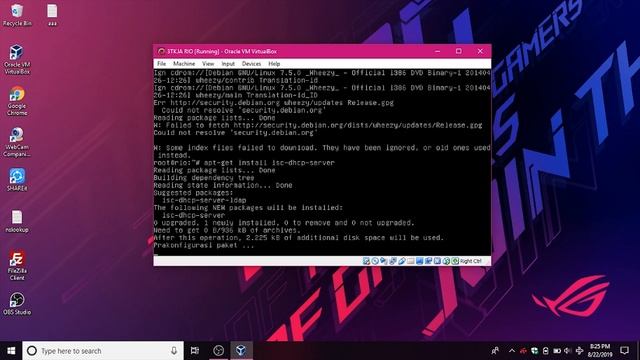
Task: Open the clock showing 8:25 PM
Action: coord(600,351)
